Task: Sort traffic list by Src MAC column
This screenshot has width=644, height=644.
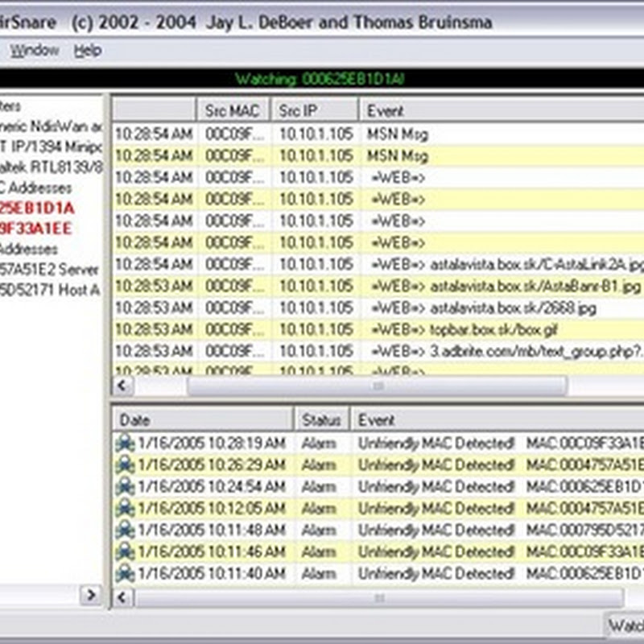Action: [233, 111]
